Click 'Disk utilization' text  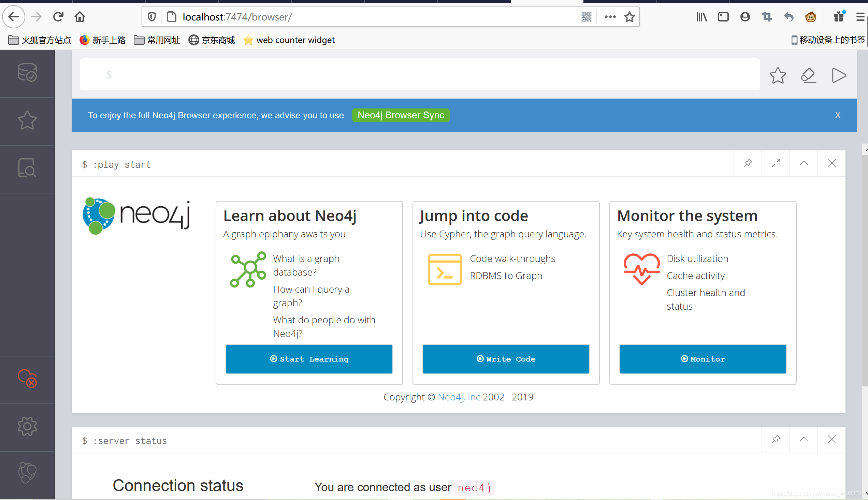[x=697, y=259]
